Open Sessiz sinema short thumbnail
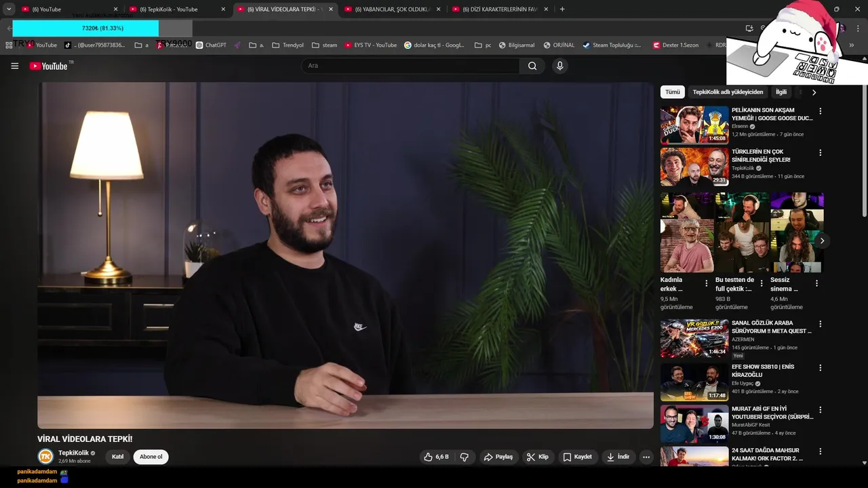The image size is (868, 488). (797, 232)
